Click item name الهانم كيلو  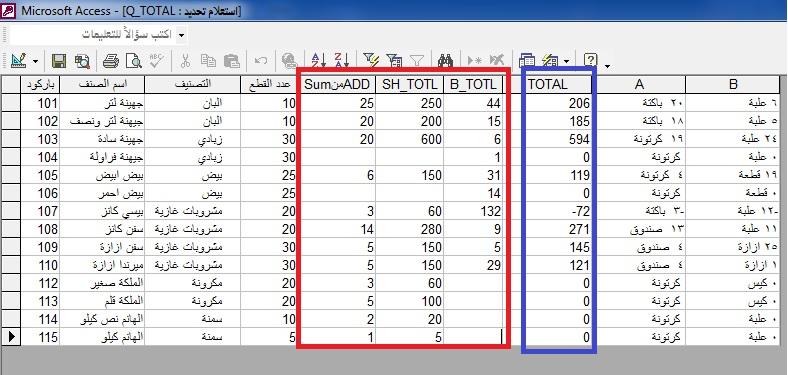pyautogui.click(x=102, y=337)
